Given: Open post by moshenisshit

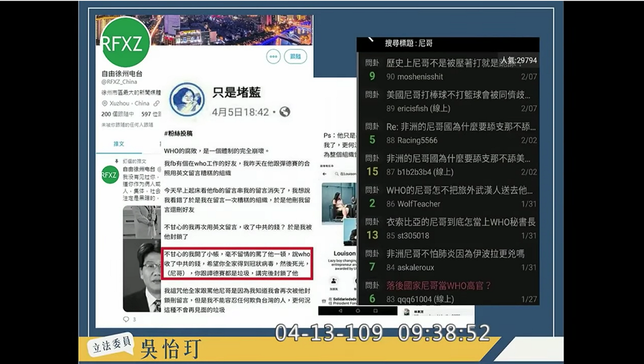Looking at the screenshot, I should pyautogui.click(x=448, y=70).
